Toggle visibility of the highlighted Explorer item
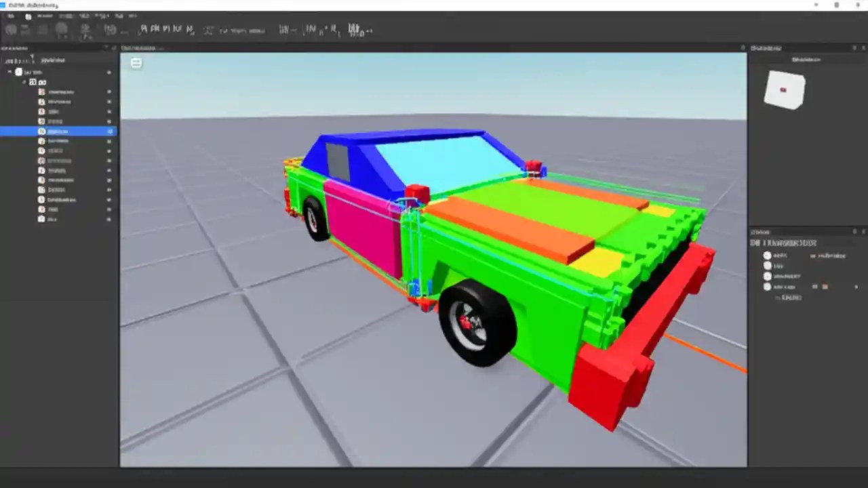This screenshot has width=868, height=488. click(109, 131)
